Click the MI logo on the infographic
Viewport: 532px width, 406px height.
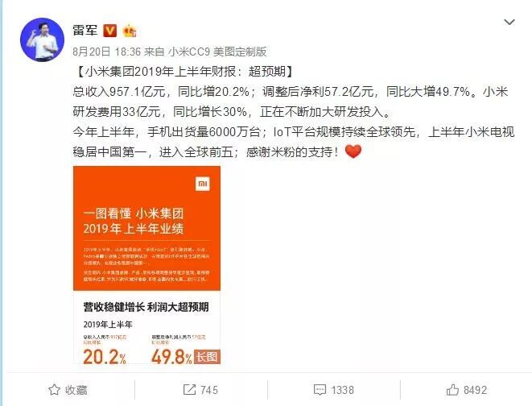tap(203, 184)
